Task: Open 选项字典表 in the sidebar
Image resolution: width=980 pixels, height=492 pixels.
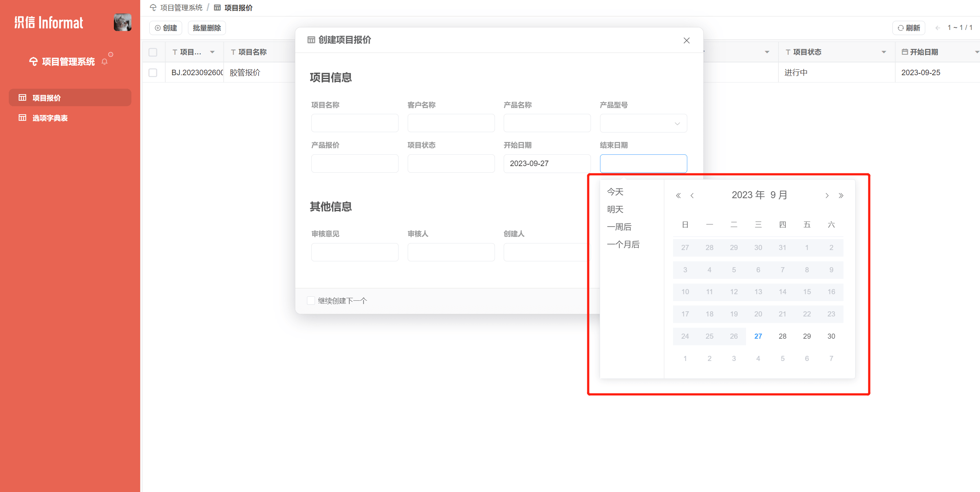Action: (50, 118)
